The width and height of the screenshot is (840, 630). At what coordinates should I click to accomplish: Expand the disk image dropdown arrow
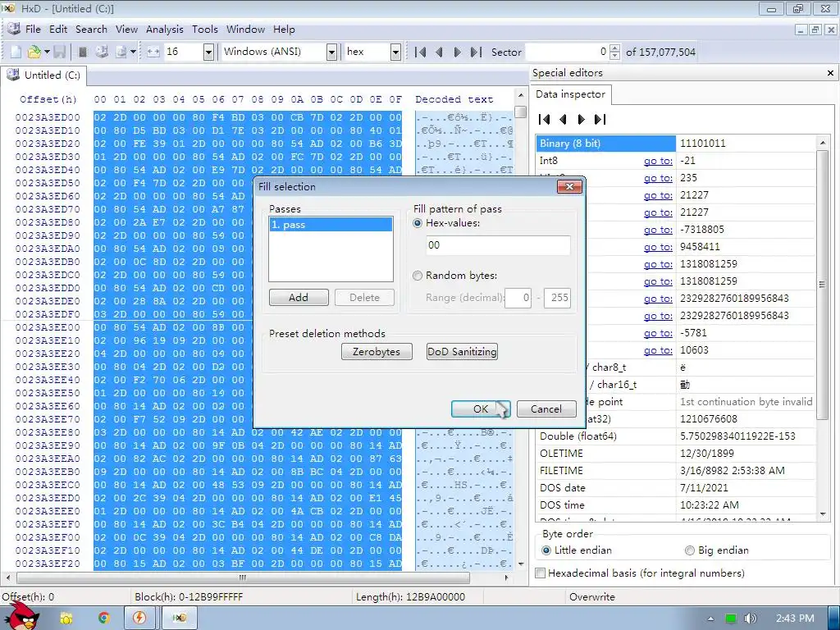133,52
